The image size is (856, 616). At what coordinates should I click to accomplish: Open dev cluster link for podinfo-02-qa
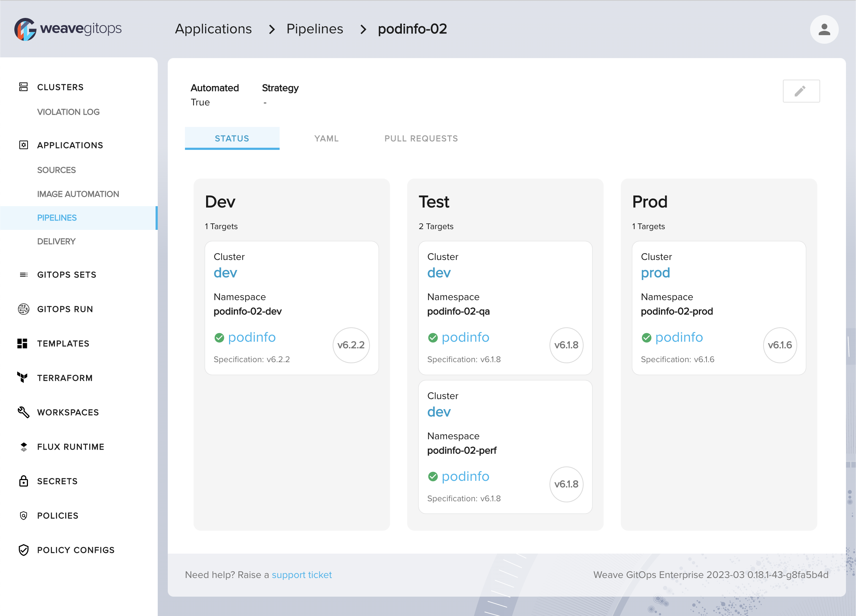tap(439, 273)
